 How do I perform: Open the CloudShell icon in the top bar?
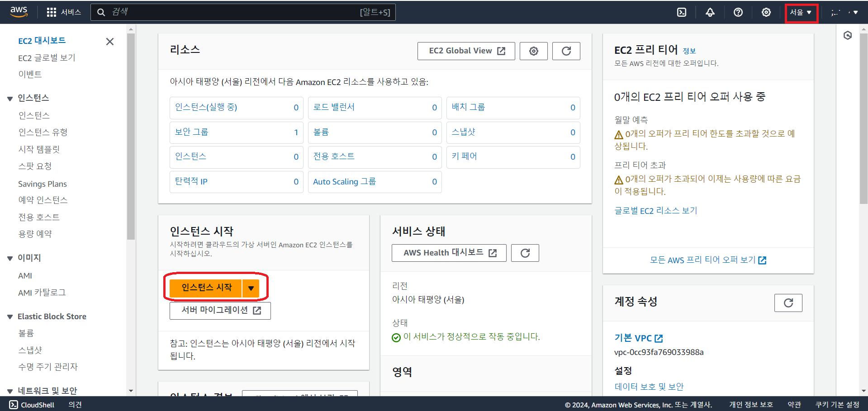pos(682,12)
